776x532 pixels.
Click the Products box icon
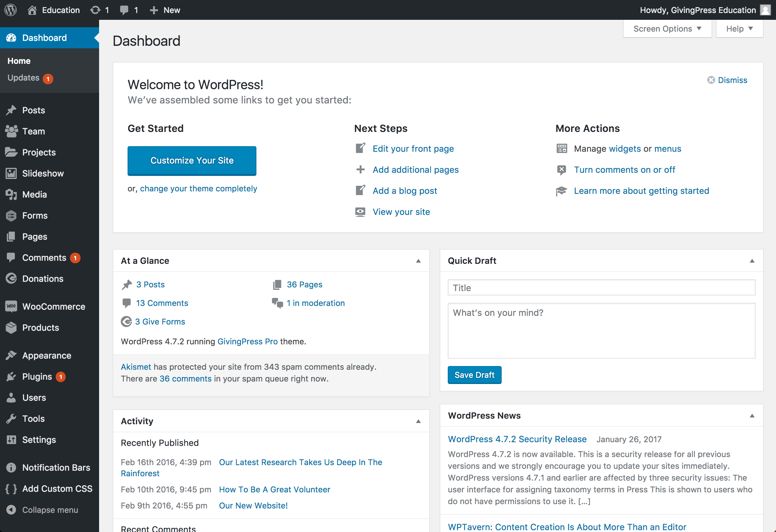(x=11, y=327)
